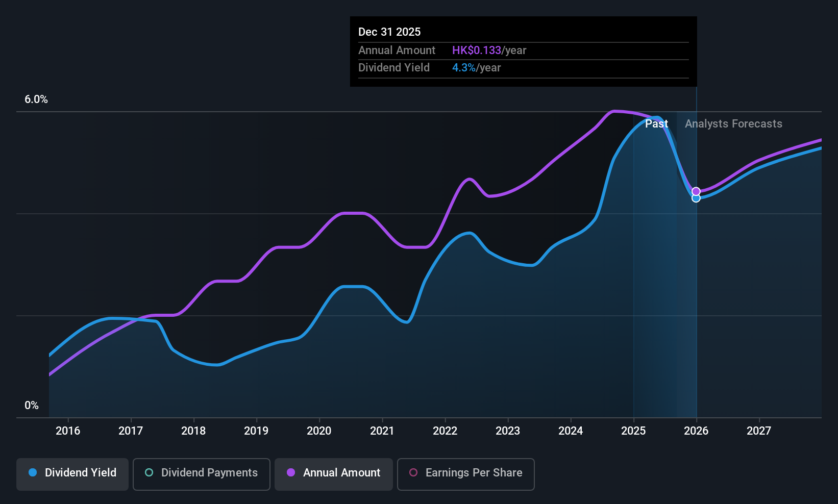Click the 2022 x-axis label
838x504 pixels.
pos(445,431)
